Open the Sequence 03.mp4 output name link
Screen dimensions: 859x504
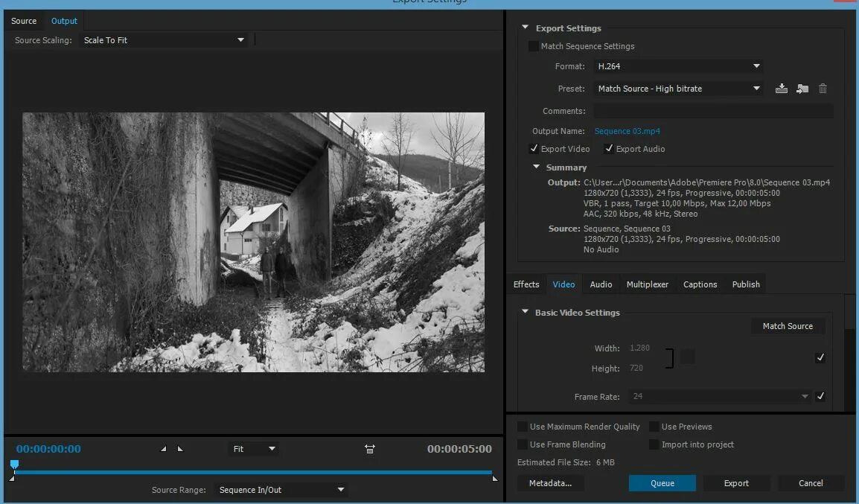[628, 130]
